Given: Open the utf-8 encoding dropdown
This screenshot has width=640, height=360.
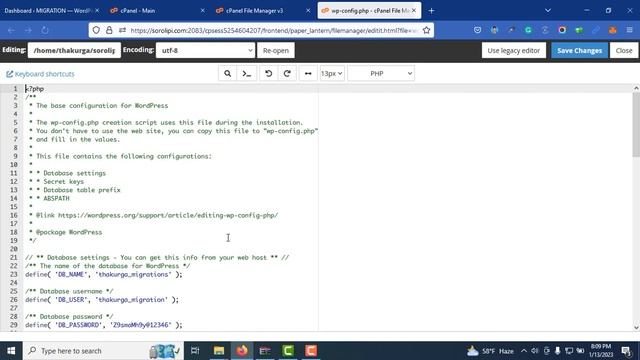Looking at the screenshot, I should pos(205,51).
